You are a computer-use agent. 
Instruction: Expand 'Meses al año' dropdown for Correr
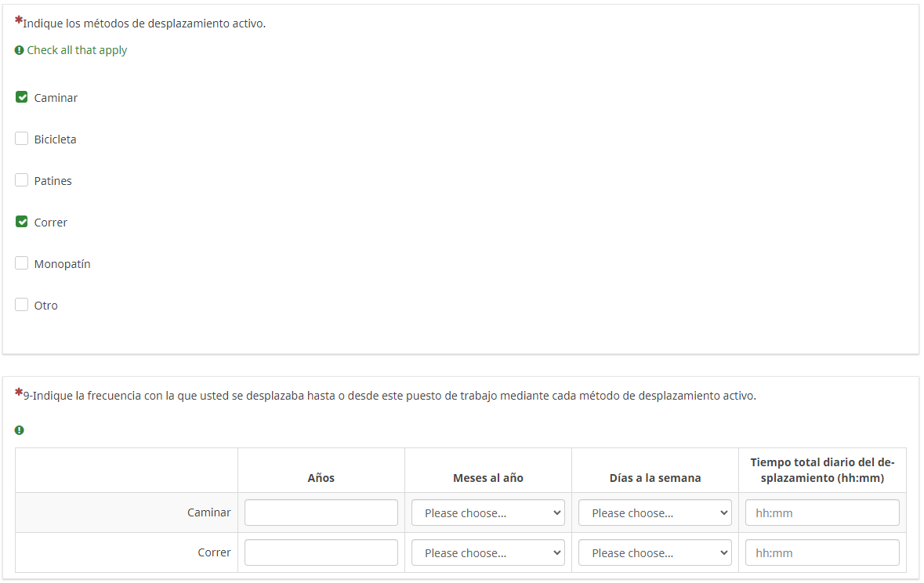(x=487, y=553)
